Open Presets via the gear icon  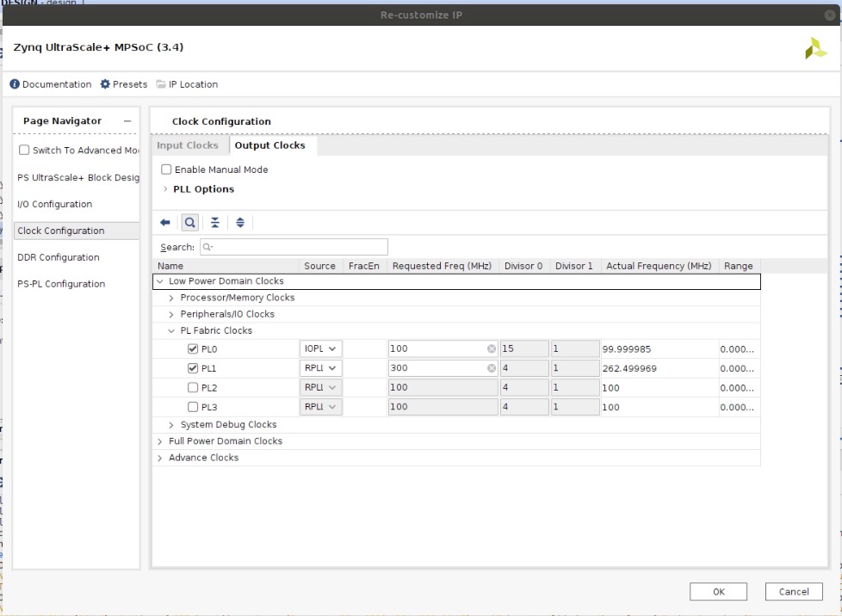[105, 84]
